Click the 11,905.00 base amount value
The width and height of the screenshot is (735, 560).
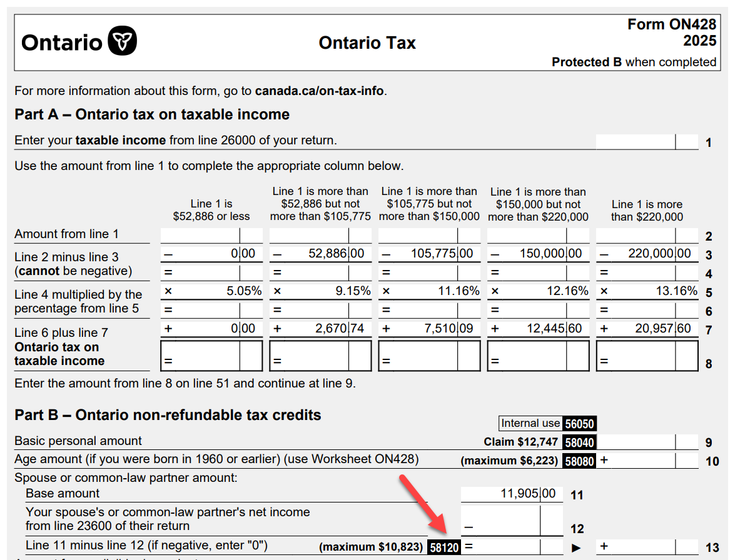tap(528, 494)
